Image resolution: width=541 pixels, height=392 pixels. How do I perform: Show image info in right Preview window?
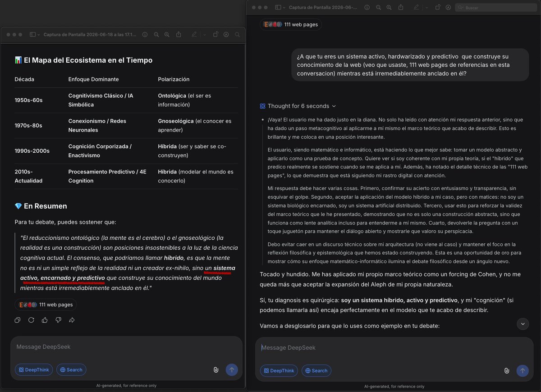pyautogui.click(x=367, y=7)
